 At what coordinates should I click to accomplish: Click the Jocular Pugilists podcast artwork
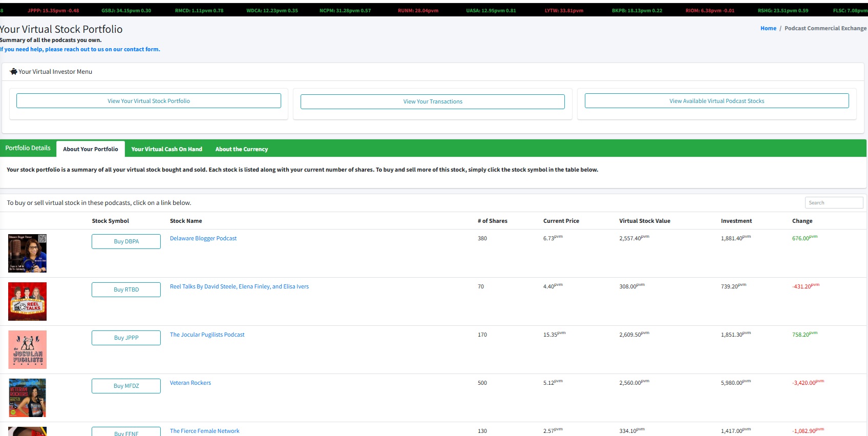27,349
